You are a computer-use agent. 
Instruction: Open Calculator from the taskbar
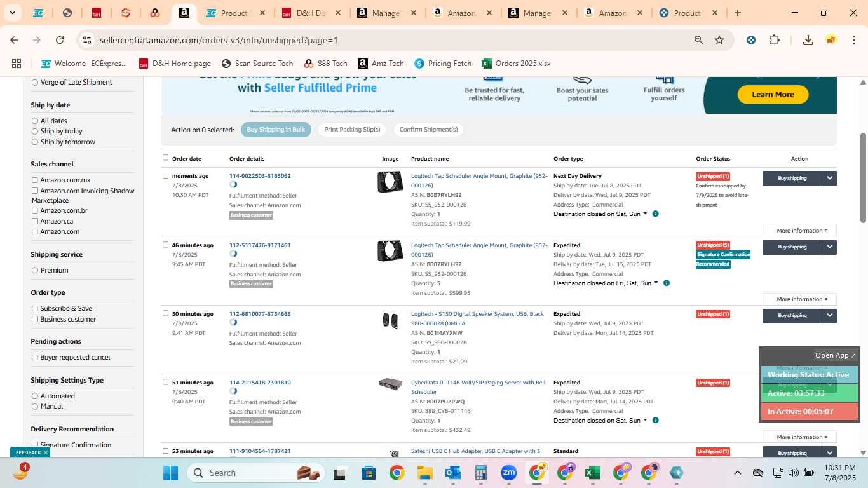480,473
